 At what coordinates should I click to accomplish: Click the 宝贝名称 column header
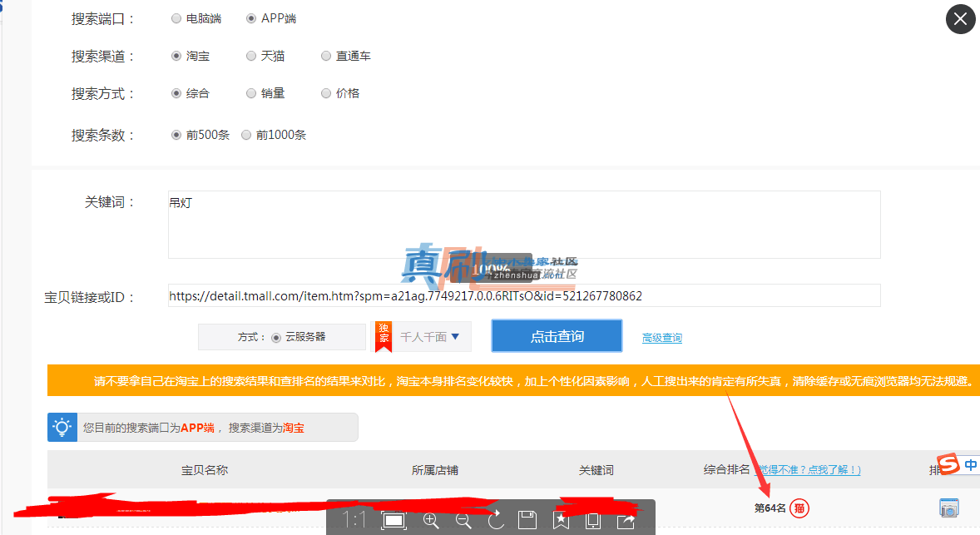click(205, 470)
